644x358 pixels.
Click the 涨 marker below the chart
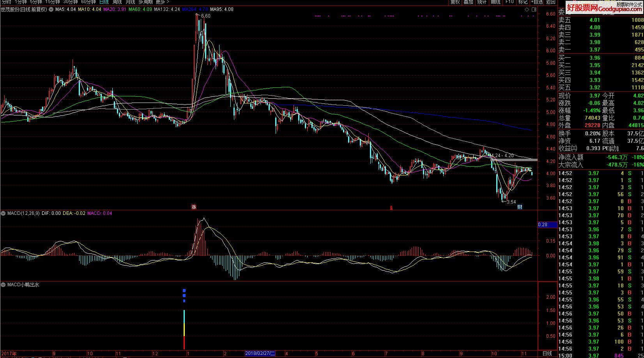194,207
